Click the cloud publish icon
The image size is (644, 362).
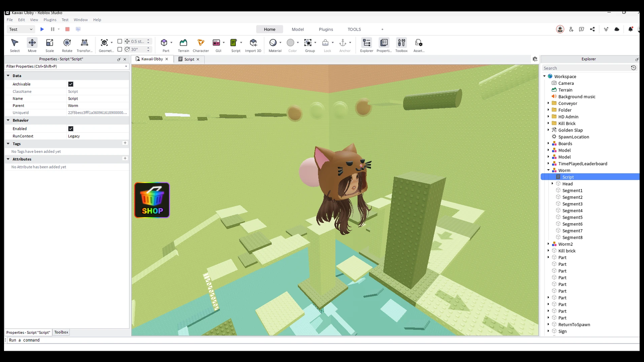coord(617,29)
